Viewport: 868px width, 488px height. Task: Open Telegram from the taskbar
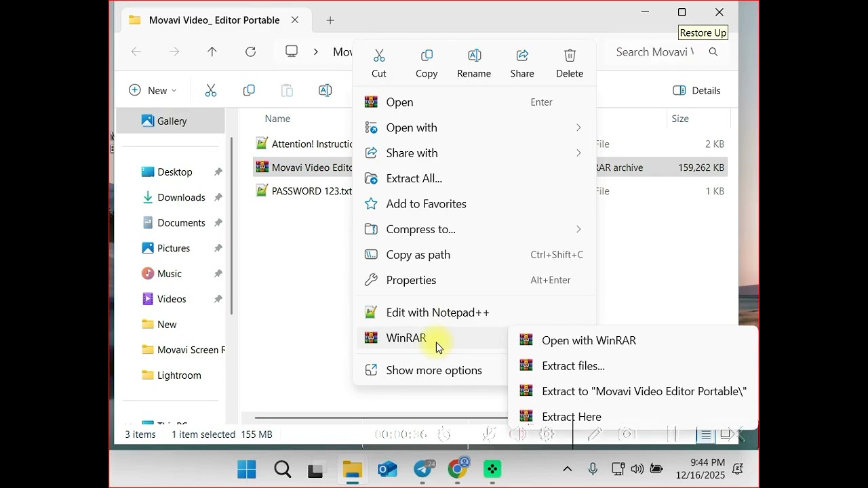pyautogui.click(x=424, y=469)
